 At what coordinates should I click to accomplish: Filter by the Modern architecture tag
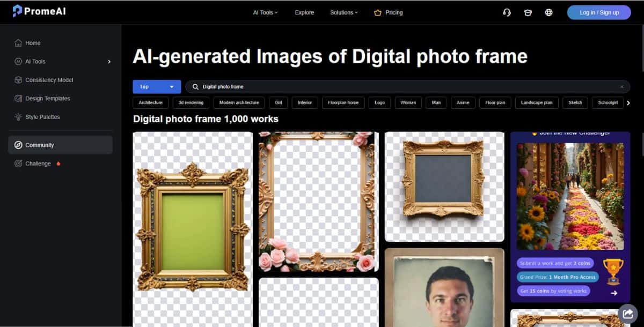point(239,103)
